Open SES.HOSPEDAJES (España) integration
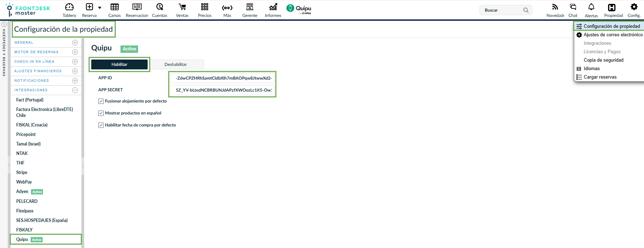Screen dimensions: 644x248 click(x=42, y=221)
